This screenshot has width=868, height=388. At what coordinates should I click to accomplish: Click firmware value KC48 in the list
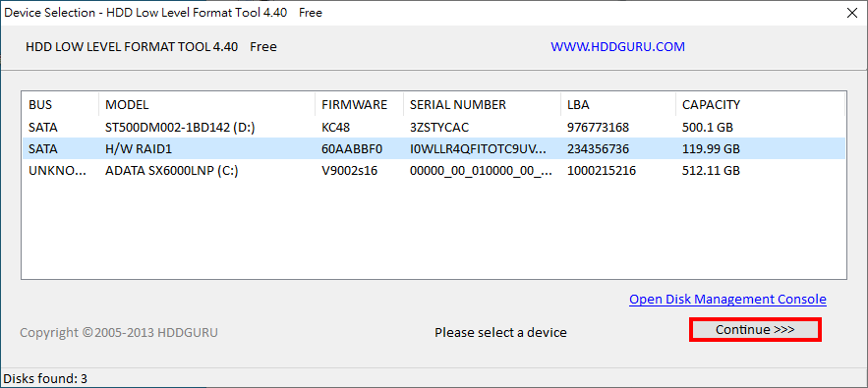point(336,128)
